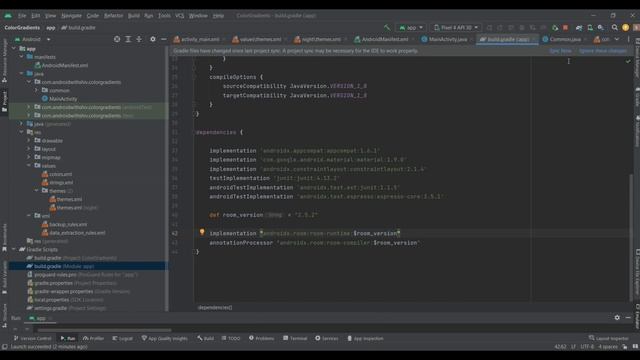The image size is (640, 360).
Task: Click the editor vertical scrollbar
Action: 631,237
